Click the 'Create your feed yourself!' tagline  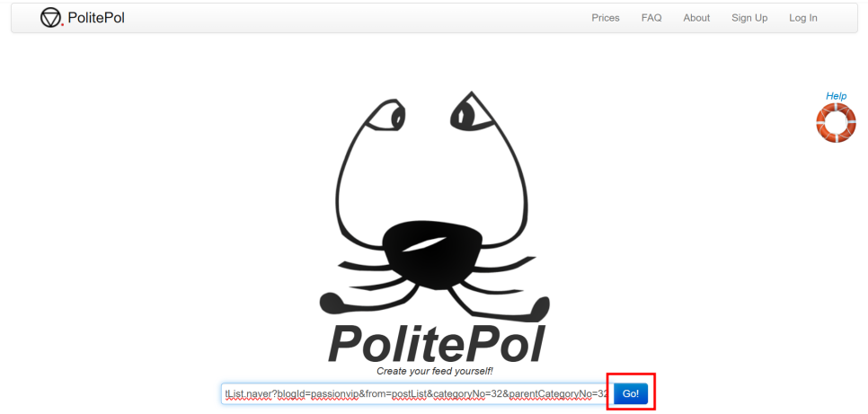[x=435, y=371]
